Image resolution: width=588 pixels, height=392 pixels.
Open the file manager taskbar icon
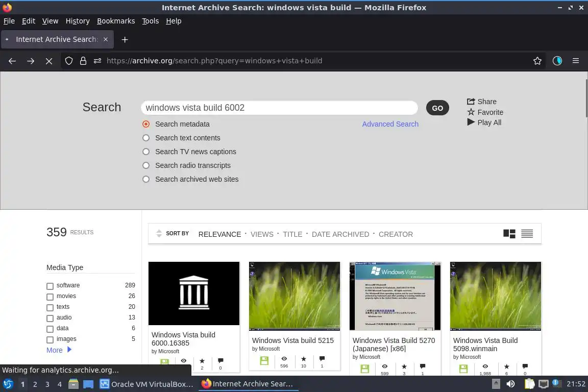click(73, 384)
